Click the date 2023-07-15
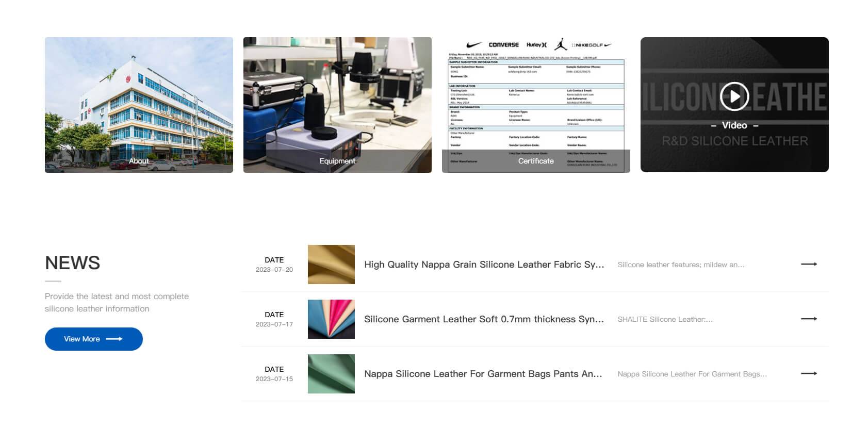Viewport: 868px width, 427px height. coord(274,379)
